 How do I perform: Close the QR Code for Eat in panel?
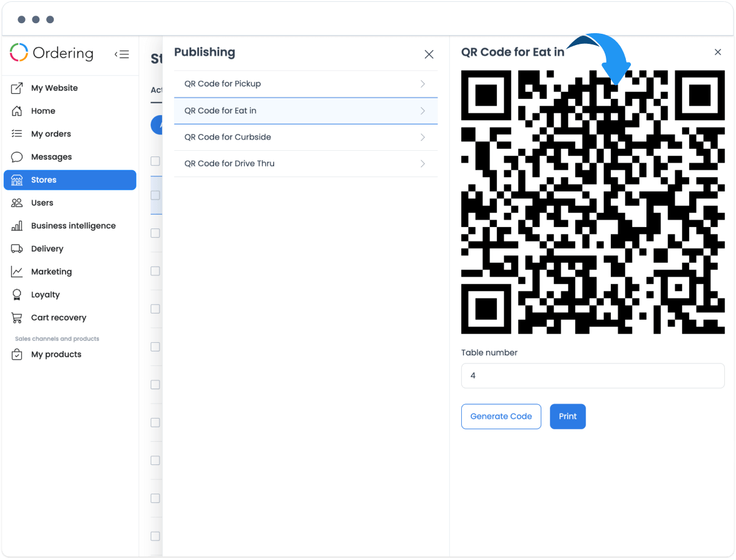718,52
